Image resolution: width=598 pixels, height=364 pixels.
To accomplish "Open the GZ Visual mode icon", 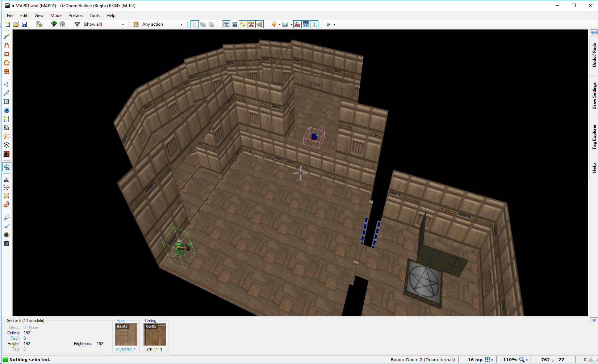I will (x=7, y=167).
